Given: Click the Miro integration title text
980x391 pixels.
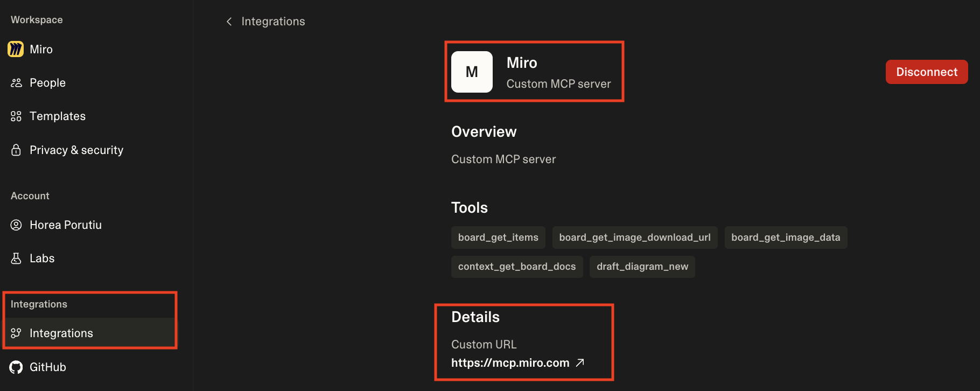Looking at the screenshot, I should pos(522,63).
